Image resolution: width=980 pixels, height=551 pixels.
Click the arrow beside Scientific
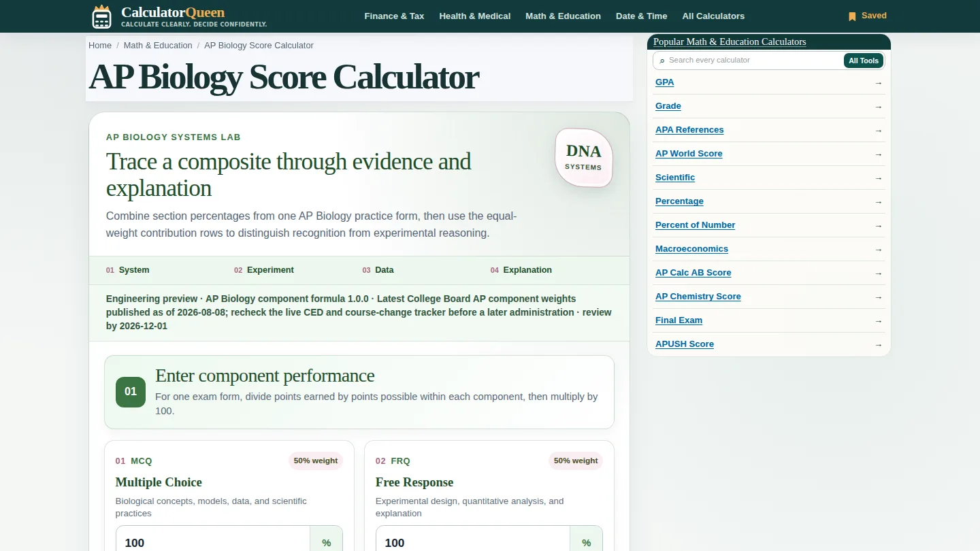click(879, 178)
